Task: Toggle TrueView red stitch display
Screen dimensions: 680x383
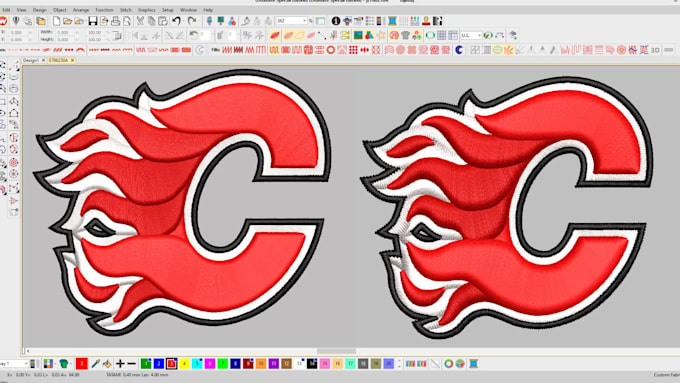Action: coord(275,36)
